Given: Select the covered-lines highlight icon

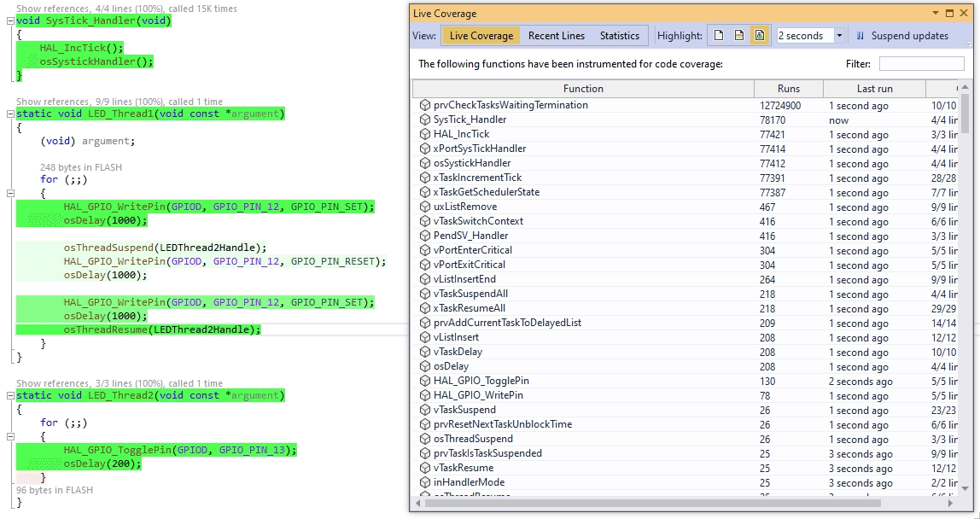Looking at the screenshot, I should pyautogui.click(x=738, y=36).
